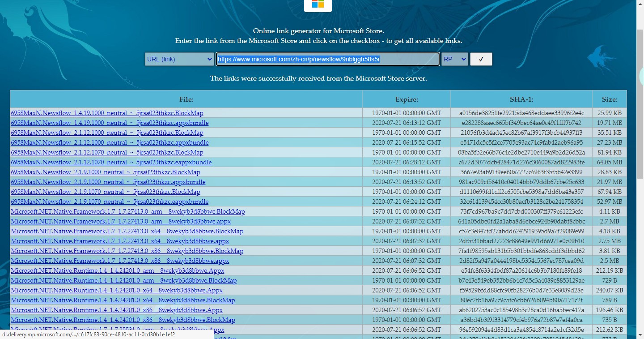Open NET.Native.Runtime.1.4 1.4.24201.0 x64 BlockMap

click(123, 300)
